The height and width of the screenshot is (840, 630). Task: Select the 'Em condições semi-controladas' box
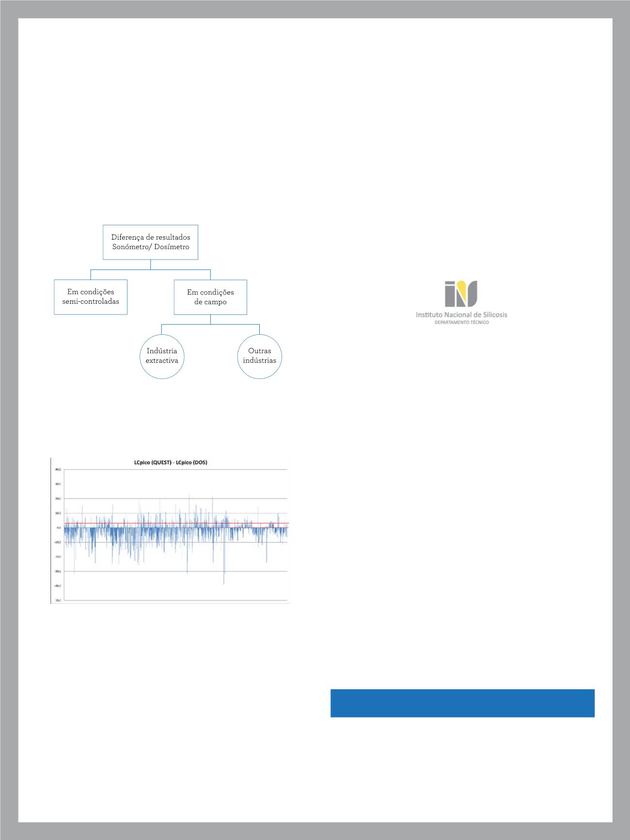point(91,297)
